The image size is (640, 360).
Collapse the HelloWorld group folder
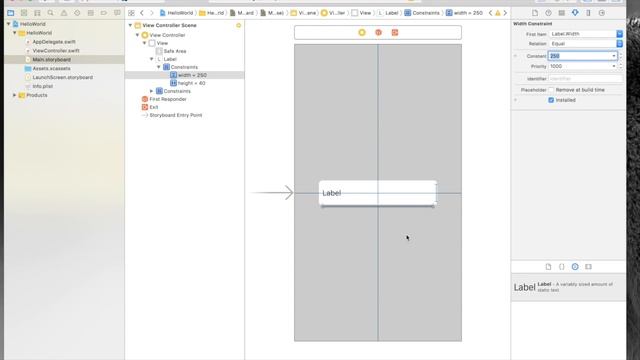15,33
